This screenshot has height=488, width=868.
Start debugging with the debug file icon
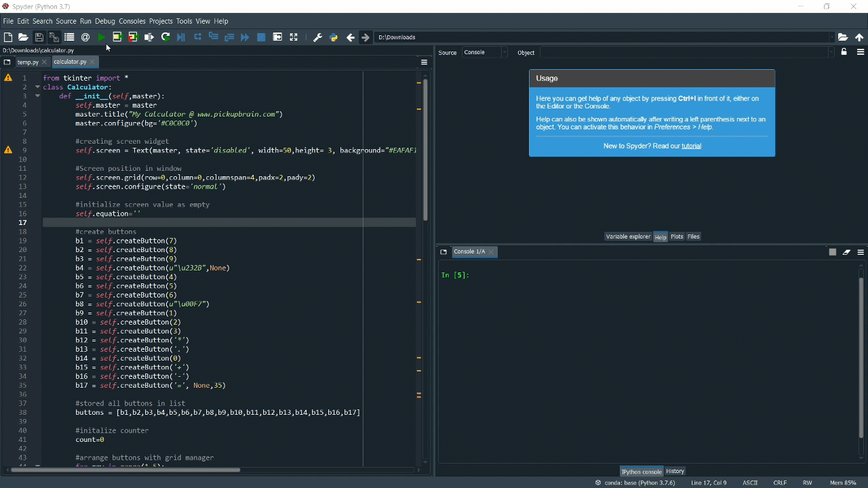pyautogui.click(x=181, y=37)
